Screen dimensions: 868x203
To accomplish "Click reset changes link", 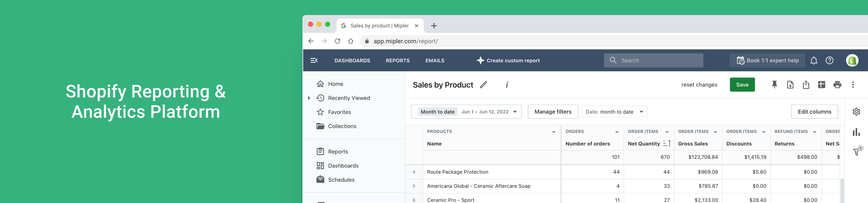I will point(699,85).
